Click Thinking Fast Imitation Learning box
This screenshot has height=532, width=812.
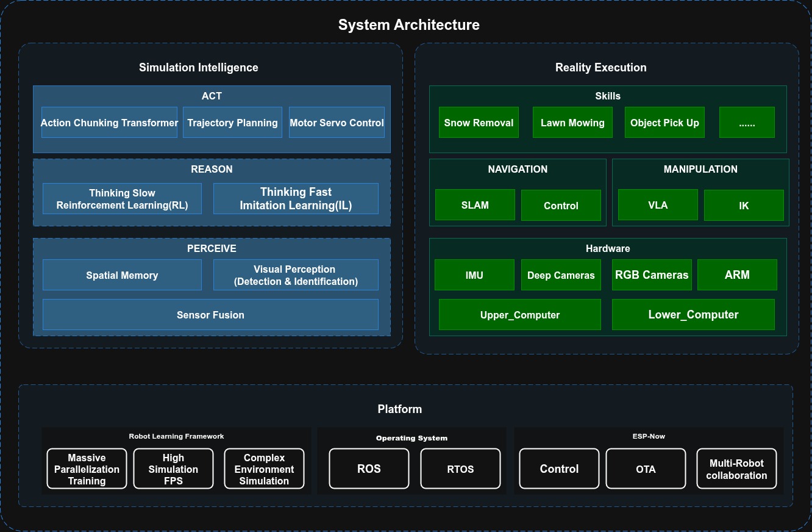click(296, 199)
